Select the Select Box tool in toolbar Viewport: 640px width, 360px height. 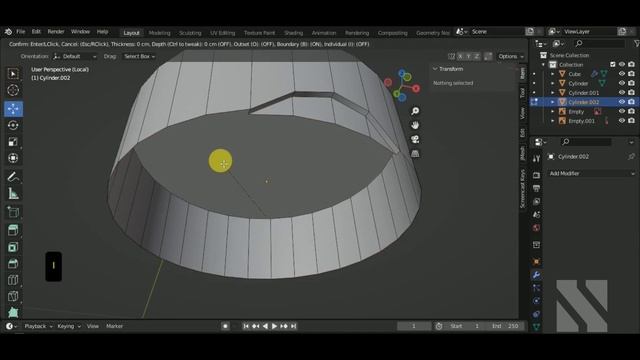coord(13,74)
